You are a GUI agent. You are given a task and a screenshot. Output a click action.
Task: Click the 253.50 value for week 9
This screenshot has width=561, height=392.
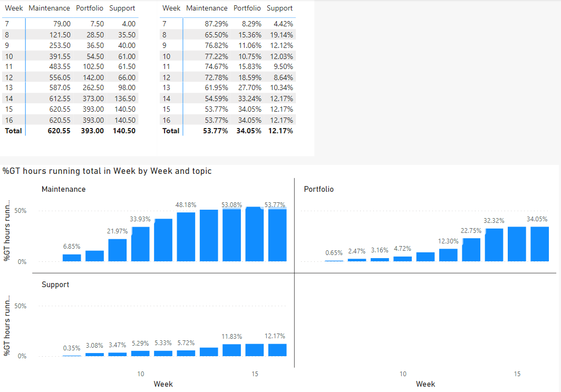pos(60,45)
